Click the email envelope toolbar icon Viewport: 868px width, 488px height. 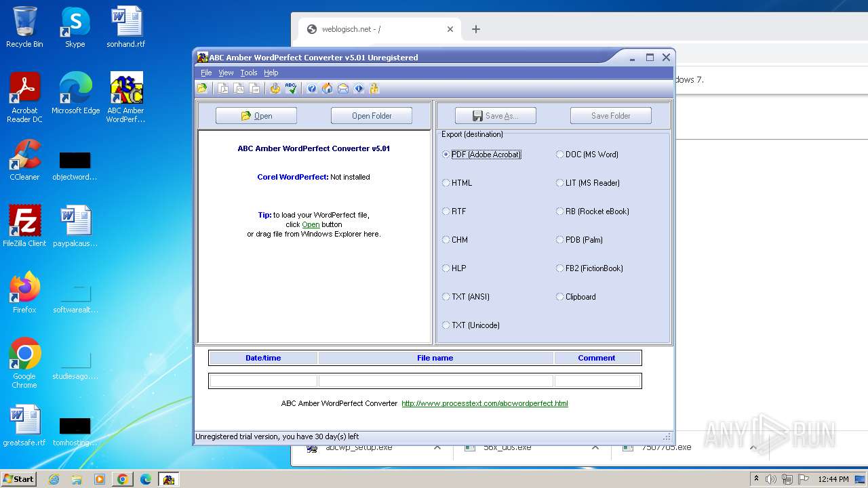point(342,88)
